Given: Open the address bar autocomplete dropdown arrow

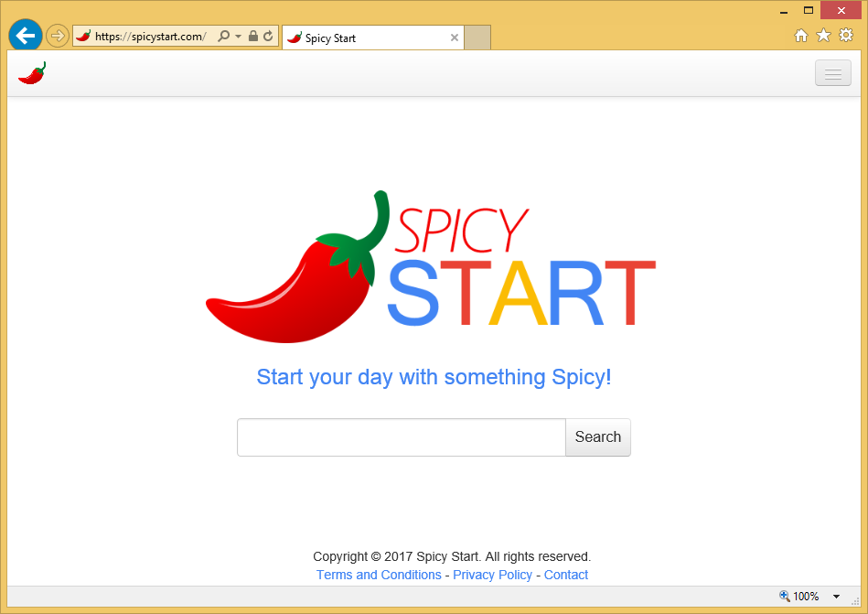Looking at the screenshot, I should (239, 37).
